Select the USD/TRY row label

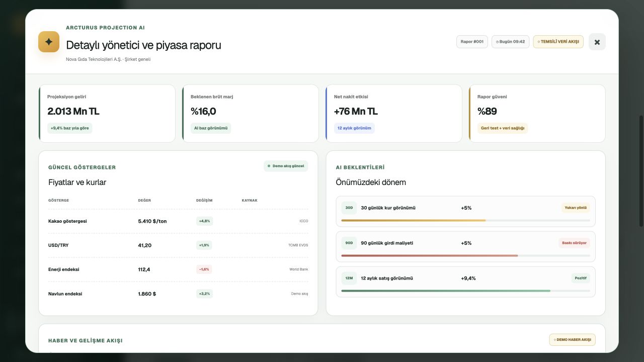click(x=58, y=245)
